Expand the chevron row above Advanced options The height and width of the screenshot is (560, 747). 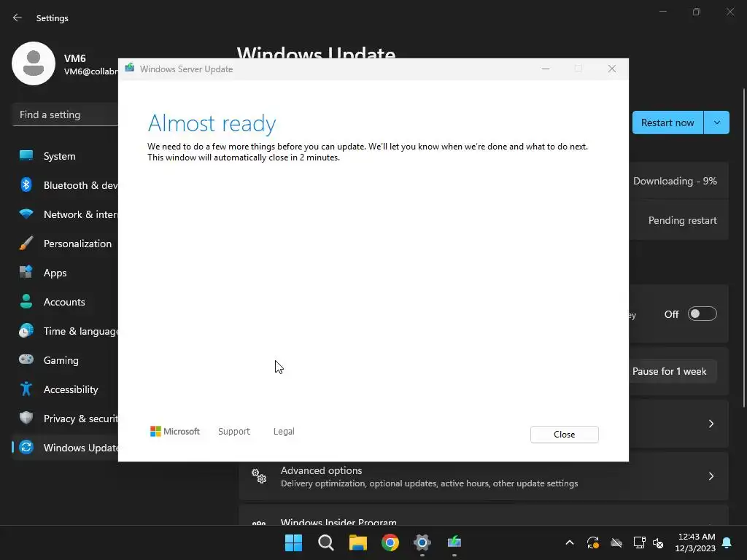[x=711, y=424]
